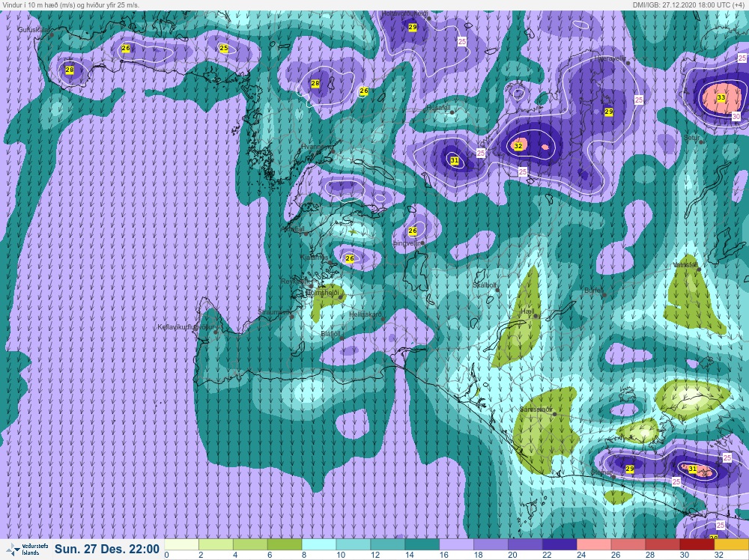The image size is (749, 560).
Task: Select the violet 20–22 m/s legend swatch
Action: pos(526,545)
